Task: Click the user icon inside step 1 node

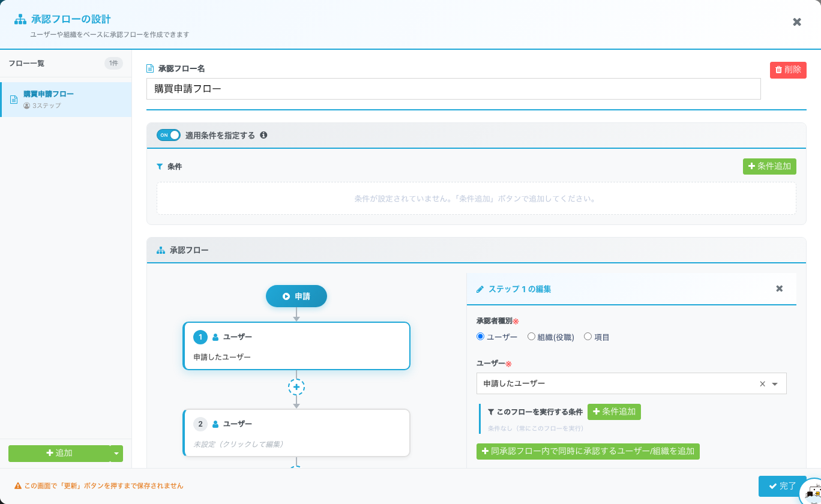Action: [215, 337]
